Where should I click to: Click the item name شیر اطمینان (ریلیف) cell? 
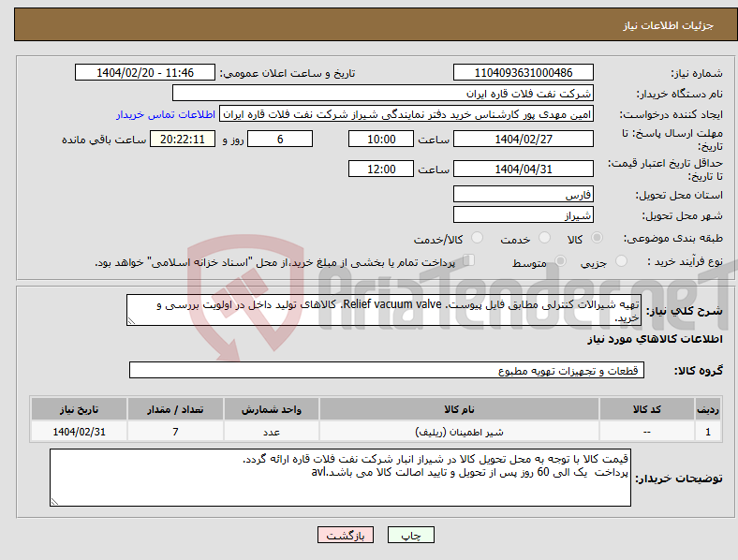coord(459,432)
